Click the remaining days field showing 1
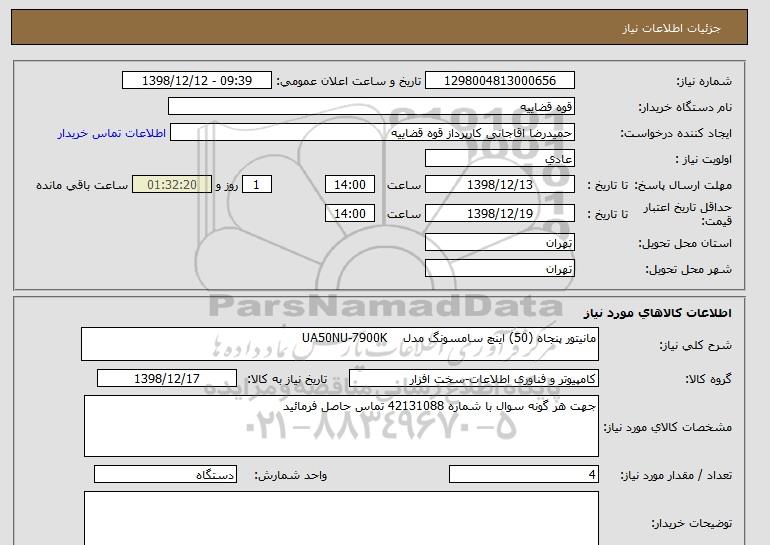This screenshot has height=545, width=770. 256,185
